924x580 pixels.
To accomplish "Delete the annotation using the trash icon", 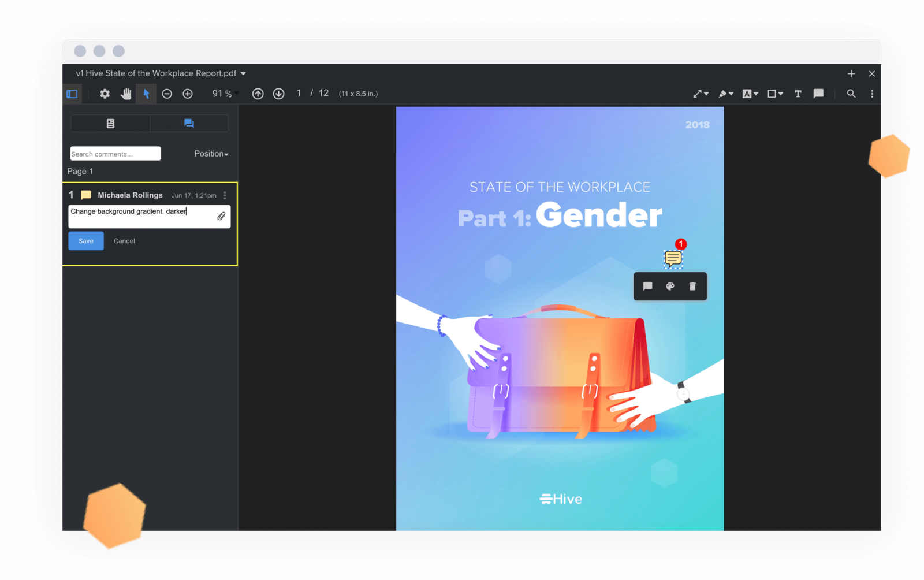I will pos(692,286).
